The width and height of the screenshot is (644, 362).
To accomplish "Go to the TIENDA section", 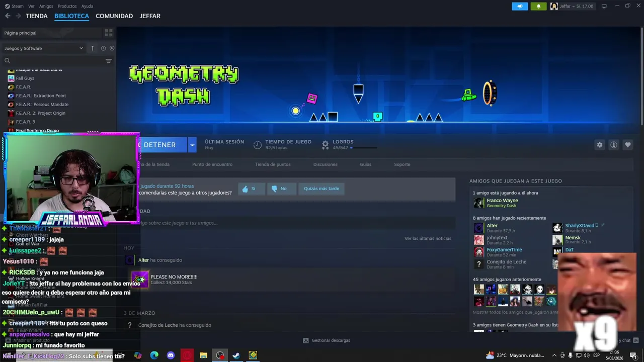I will (37, 16).
